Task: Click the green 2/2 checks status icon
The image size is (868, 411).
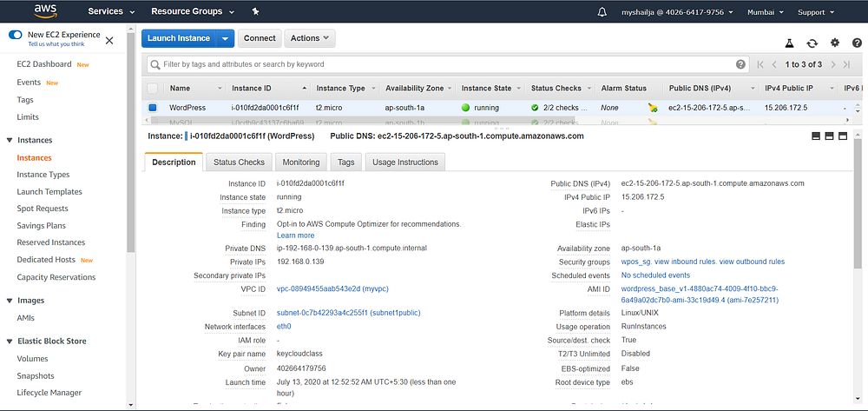Action: (x=535, y=108)
